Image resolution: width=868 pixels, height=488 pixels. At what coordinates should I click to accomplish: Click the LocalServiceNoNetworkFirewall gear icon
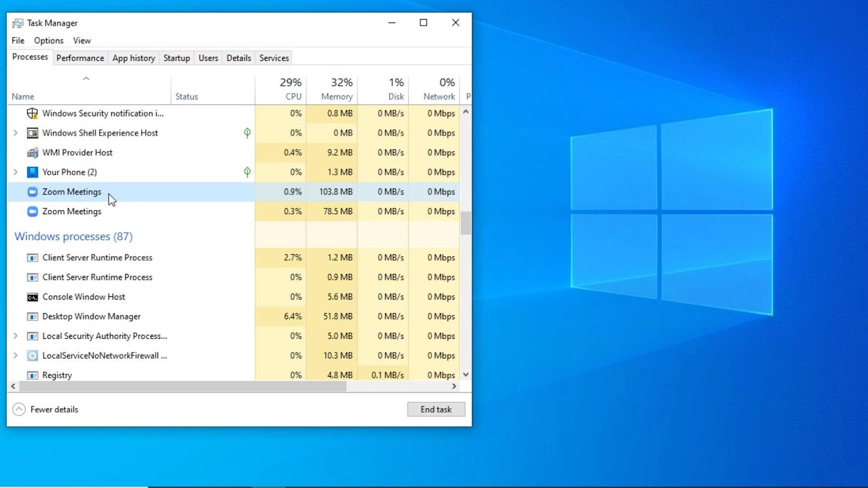tap(32, 356)
